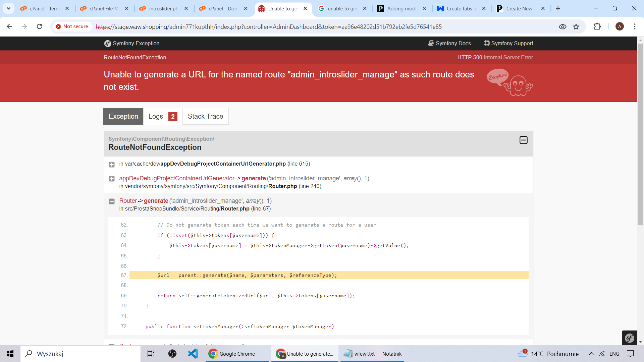Image resolution: width=644 pixels, height=362 pixels.
Task: Open Visual Studio Code from the taskbar
Action: coord(193,354)
